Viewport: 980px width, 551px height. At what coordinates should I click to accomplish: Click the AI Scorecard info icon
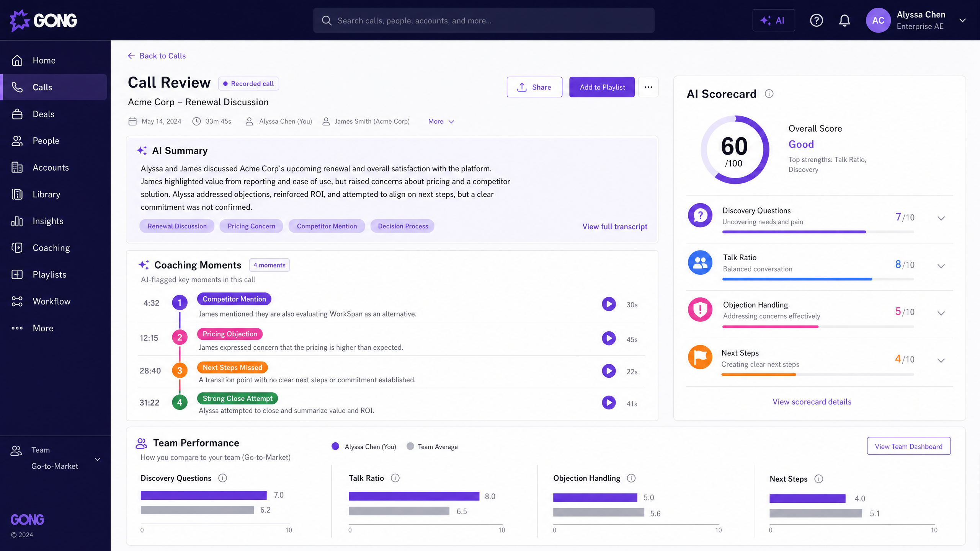769,94
